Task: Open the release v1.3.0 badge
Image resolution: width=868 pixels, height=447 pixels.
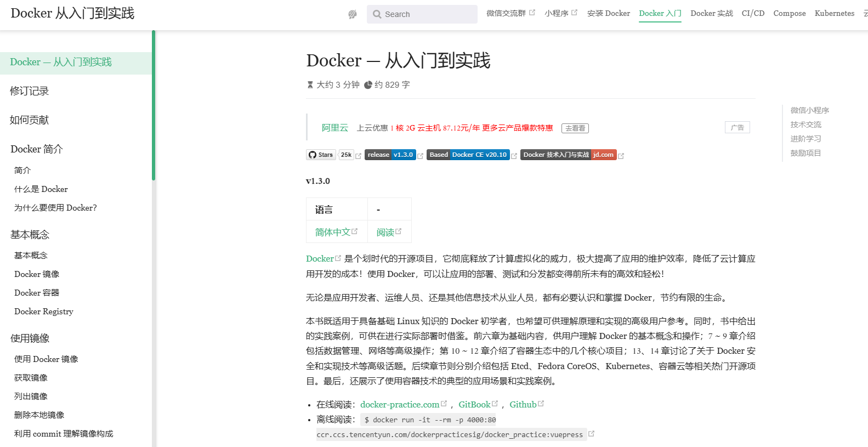Action: pyautogui.click(x=390, y=155)
